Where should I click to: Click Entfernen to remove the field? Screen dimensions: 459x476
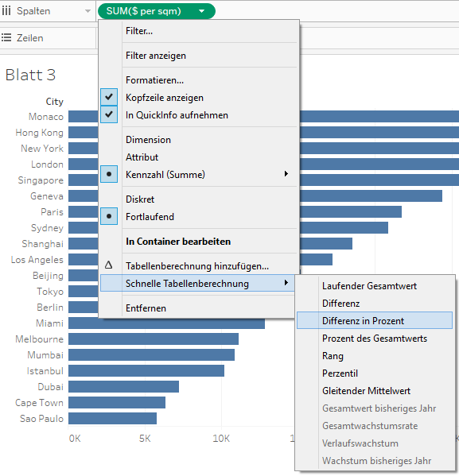146,308
